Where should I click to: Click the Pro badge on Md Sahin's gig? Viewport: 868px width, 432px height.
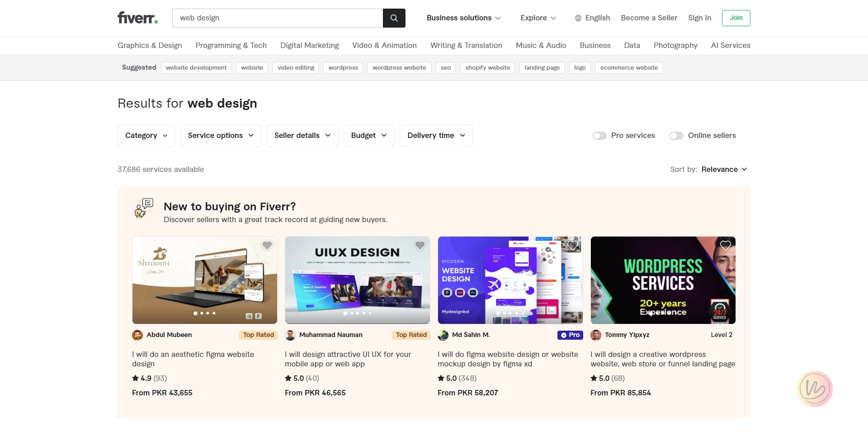coord(570,335)
